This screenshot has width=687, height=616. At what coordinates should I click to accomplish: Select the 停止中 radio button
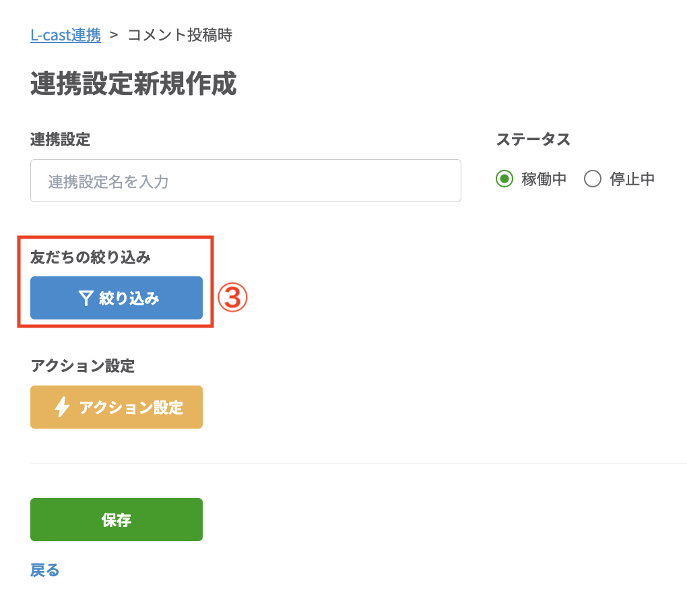tap(593, 179)
